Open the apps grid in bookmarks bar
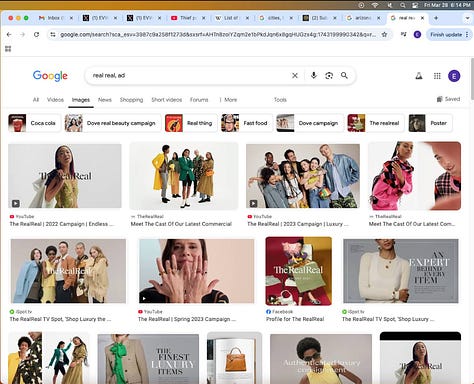 [x=8, y=49]
